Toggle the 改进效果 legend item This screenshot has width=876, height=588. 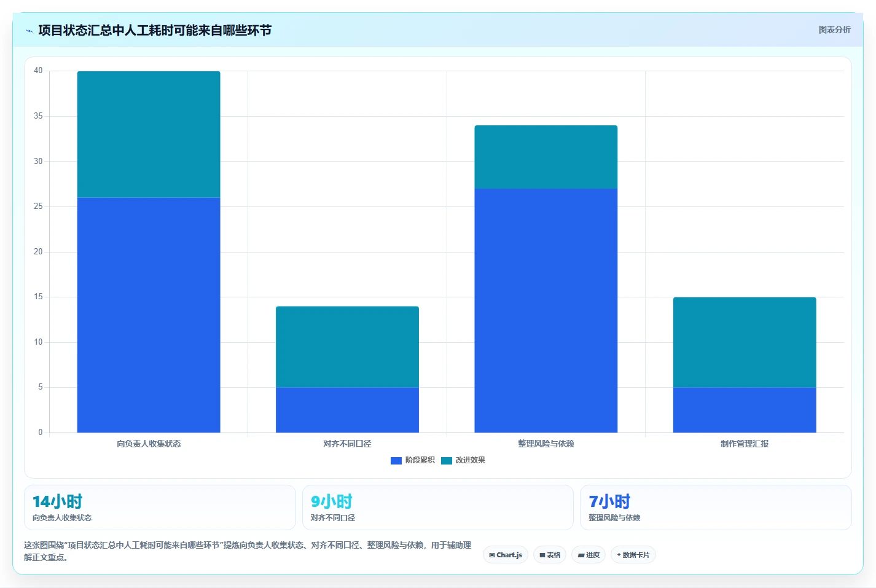pos(463,460)
